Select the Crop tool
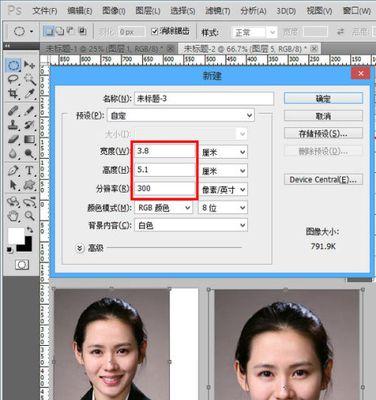The image size is (376, 400). tap(13, 94)
